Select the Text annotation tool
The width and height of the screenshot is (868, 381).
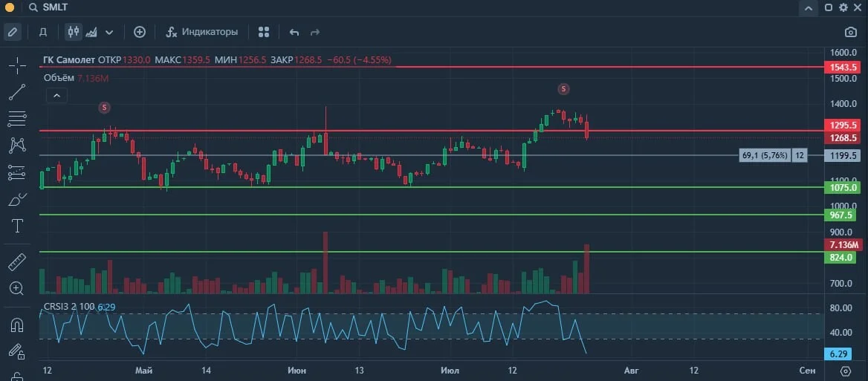pos(18,226)
